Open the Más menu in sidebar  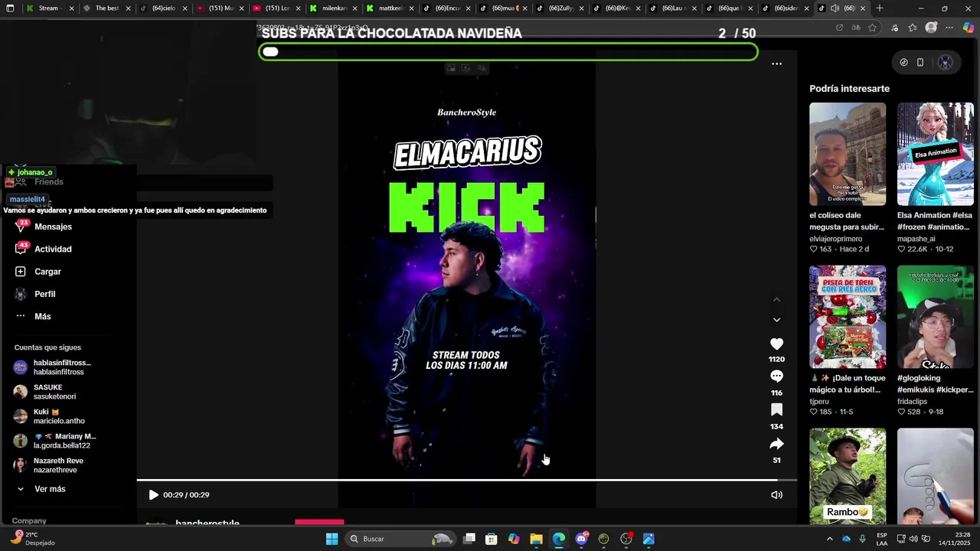[42, 317]
